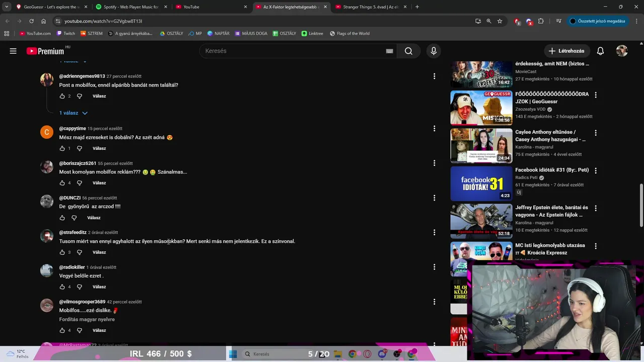Reply to @radiokiller with the Válasz button
The image size is (644, 362).
coord(99,287)
